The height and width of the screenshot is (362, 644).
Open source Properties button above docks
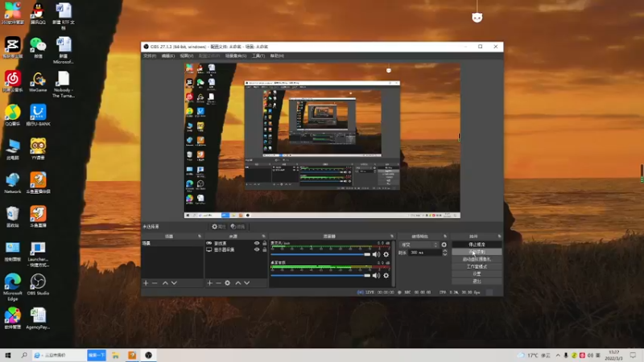[x=219, y=227]
